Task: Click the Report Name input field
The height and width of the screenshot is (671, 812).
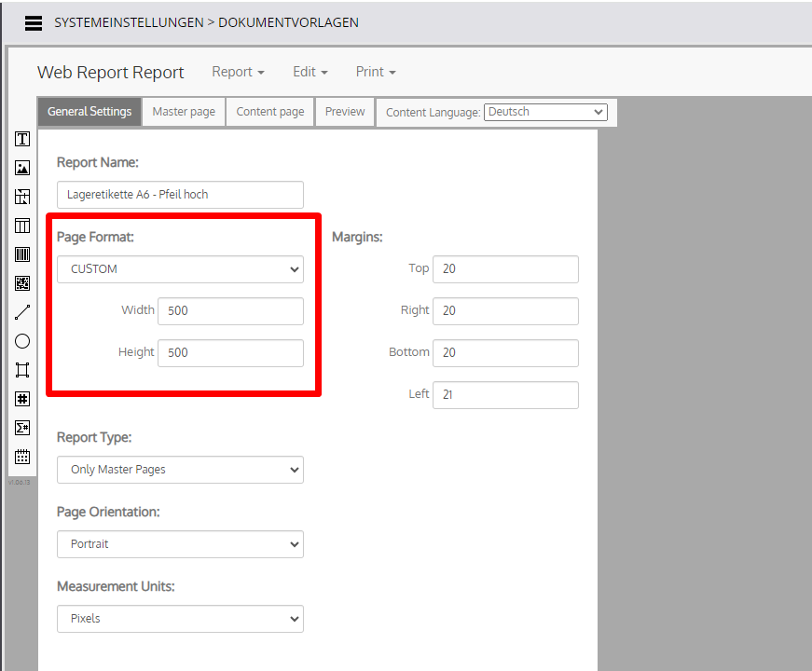Action: [180, 195]
